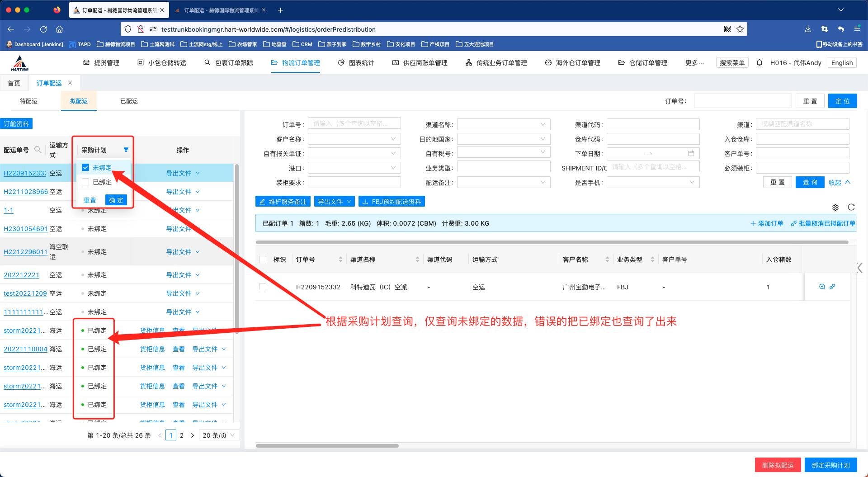Uncheck the 未绑定 checkbox in the filter popup

[85, 167]
